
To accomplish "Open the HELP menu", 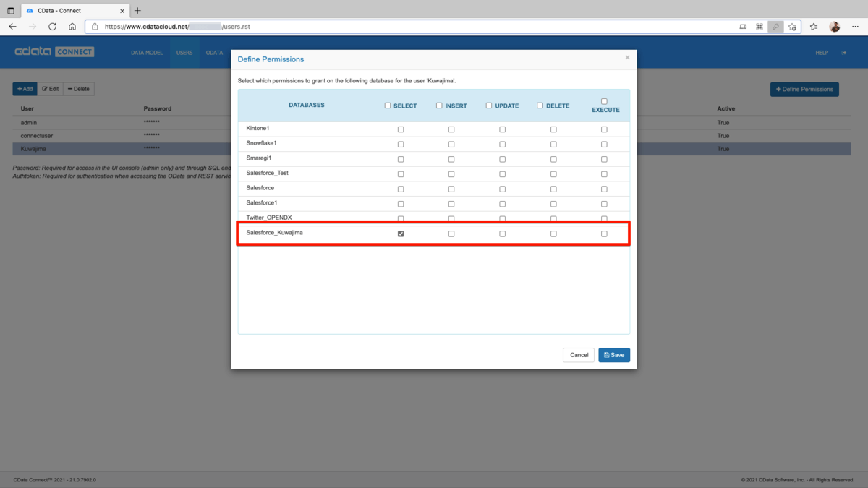I will click(x=822, y=53).
